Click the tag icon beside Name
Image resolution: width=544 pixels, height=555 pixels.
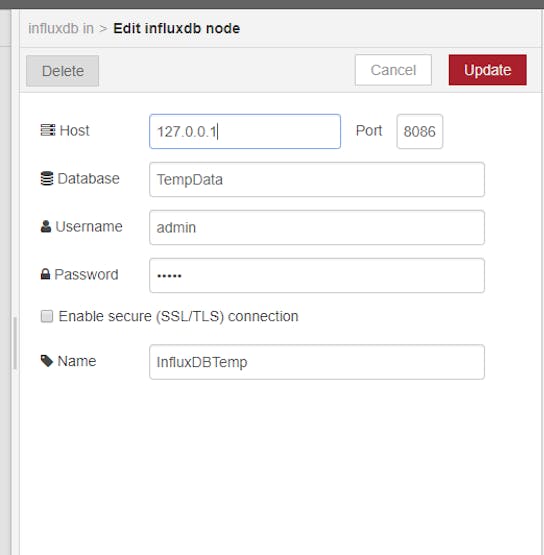pos(47,361)
